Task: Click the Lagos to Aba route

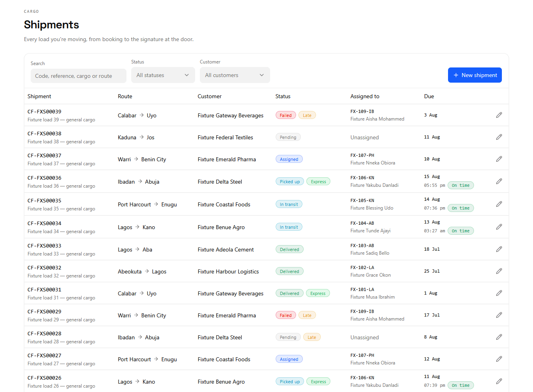Action: [x=135, y=249]
